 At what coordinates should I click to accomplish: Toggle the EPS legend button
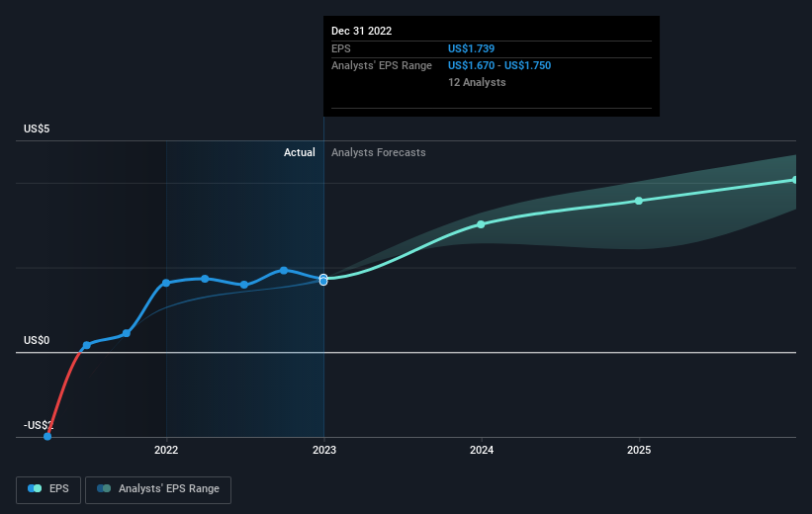[x=48, y=489]
